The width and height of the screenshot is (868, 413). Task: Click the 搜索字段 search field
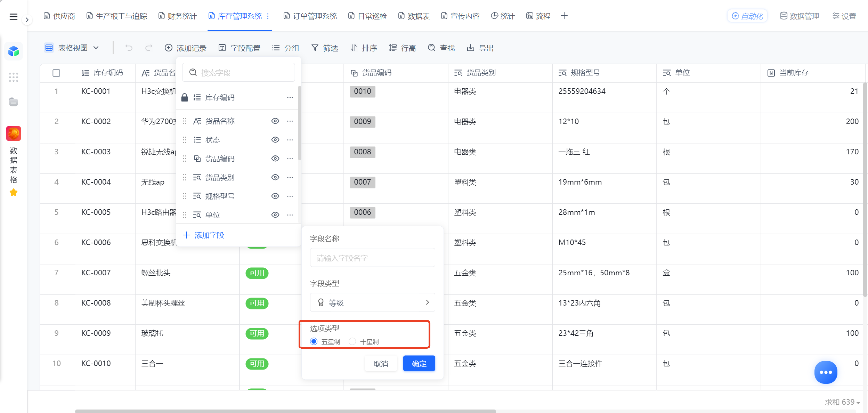238,72
